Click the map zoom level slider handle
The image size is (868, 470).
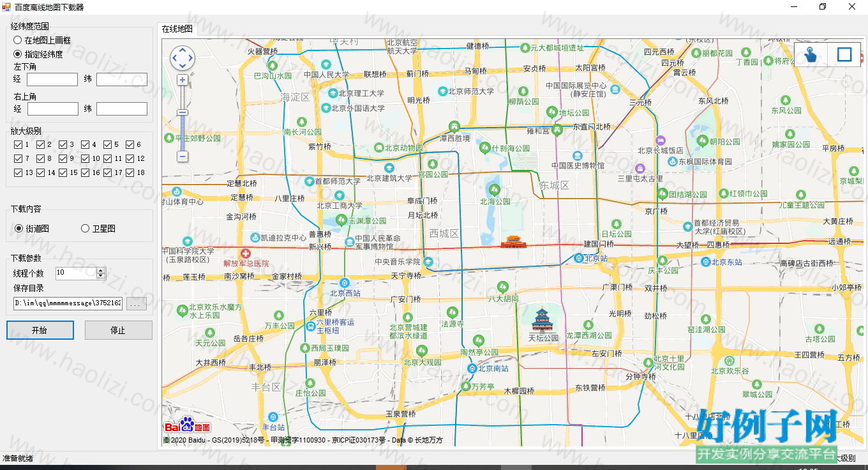tap(183, 112)
